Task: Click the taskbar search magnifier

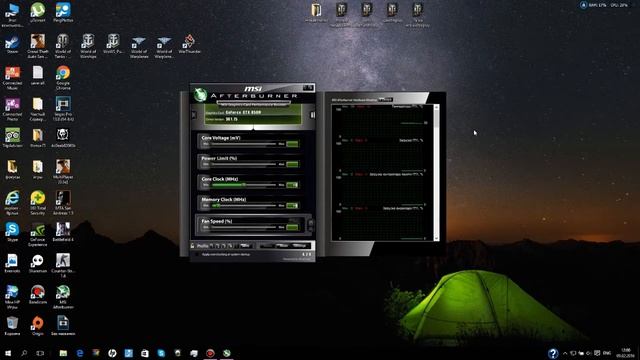Action: point(24,353)
